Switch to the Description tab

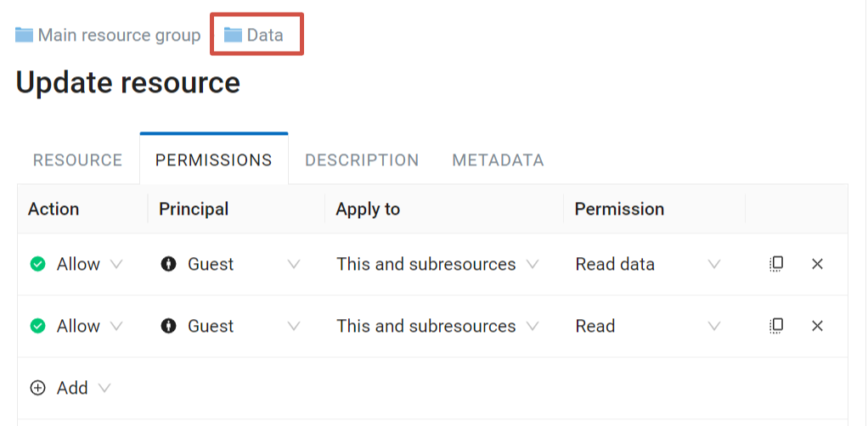[x=362, y=160]
